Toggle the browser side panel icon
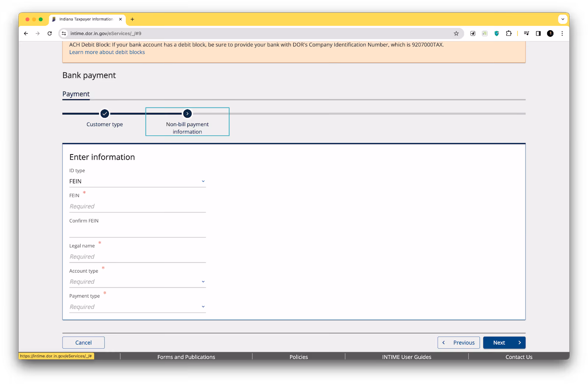 coord(538,33)
